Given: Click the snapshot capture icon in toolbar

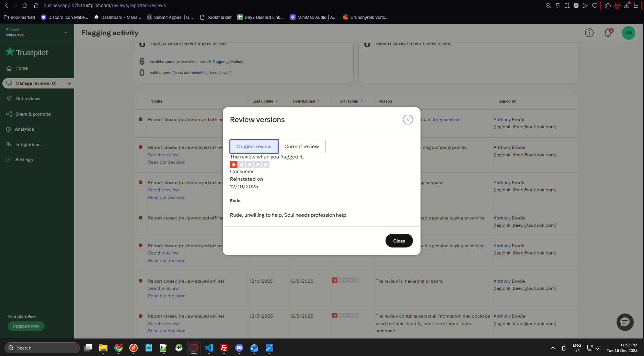Looking at the screenshot, I should click(567, 5).
